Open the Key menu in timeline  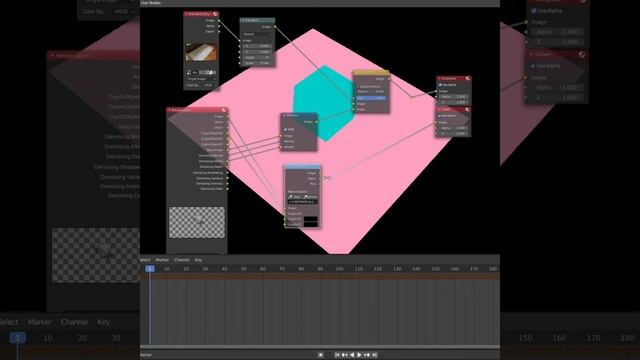click(198, 260)
